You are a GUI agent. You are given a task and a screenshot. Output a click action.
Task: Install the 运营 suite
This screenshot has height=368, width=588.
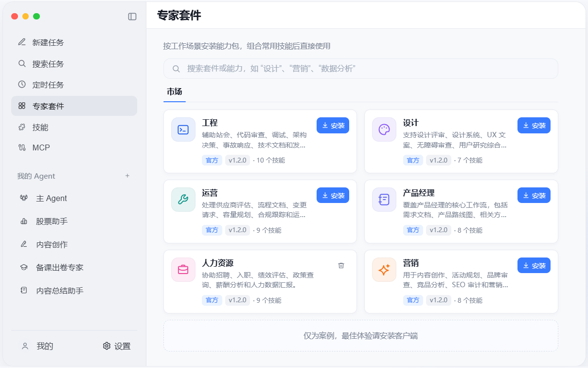point(333,195)
